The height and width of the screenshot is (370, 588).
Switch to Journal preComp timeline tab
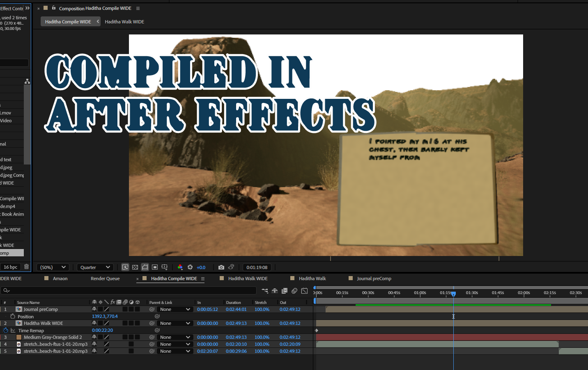tap(374, 279)
